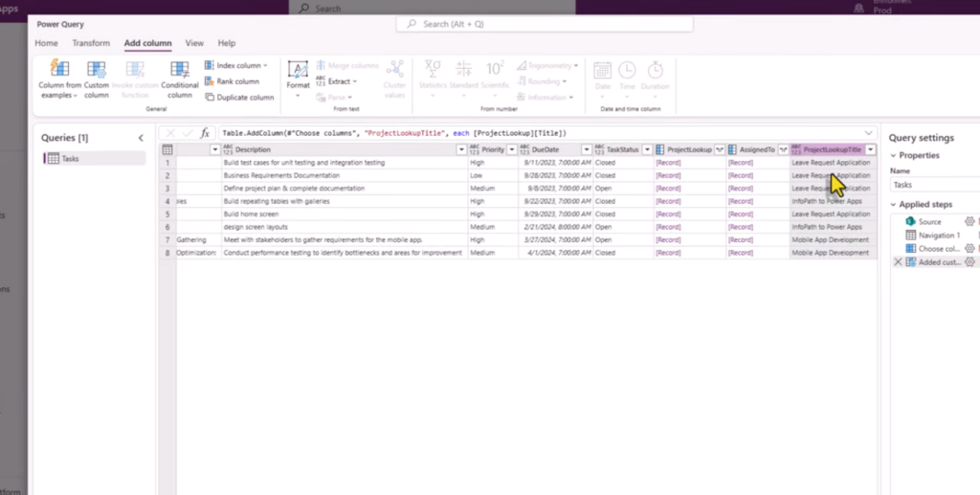The image size is (980, 495).
Task: Click the query Name field
Action: 935,185
